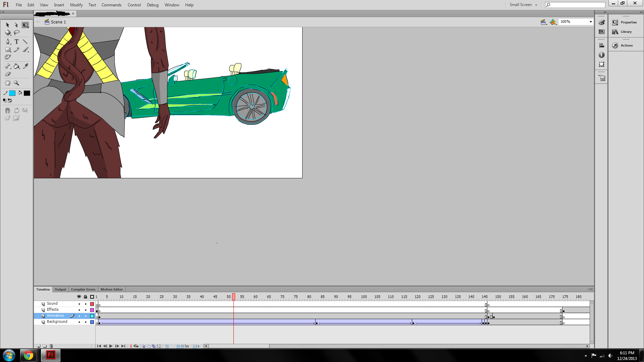Play the timeline animation

[x=111, y=346]
